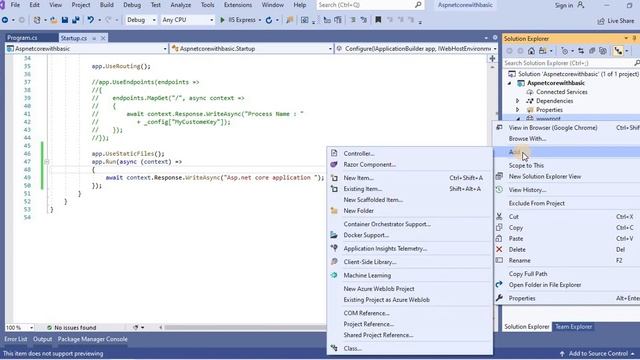Viewport: 640px width, 360px height.
Task: Click the Collapse All icon in Solution Explorer
Action: 592,51
